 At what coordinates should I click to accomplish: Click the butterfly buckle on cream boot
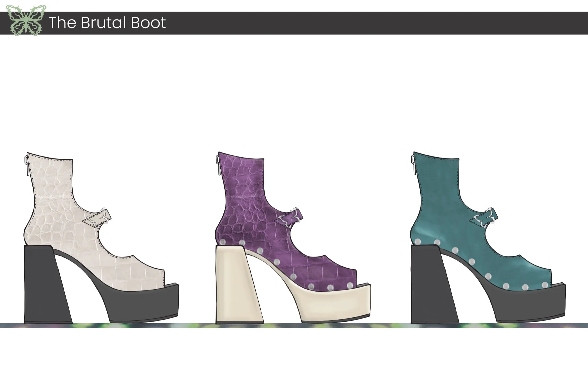(98, 218)
